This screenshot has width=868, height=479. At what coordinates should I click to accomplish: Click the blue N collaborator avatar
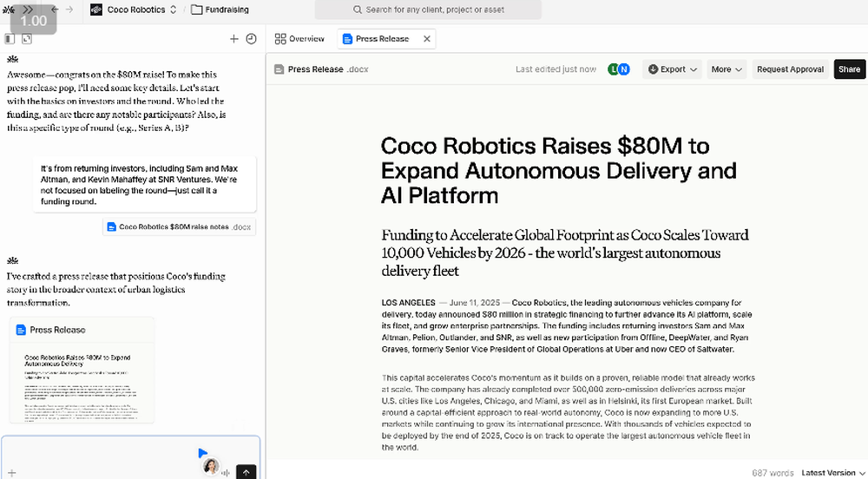pyautogui.click(x=624, y=69)
